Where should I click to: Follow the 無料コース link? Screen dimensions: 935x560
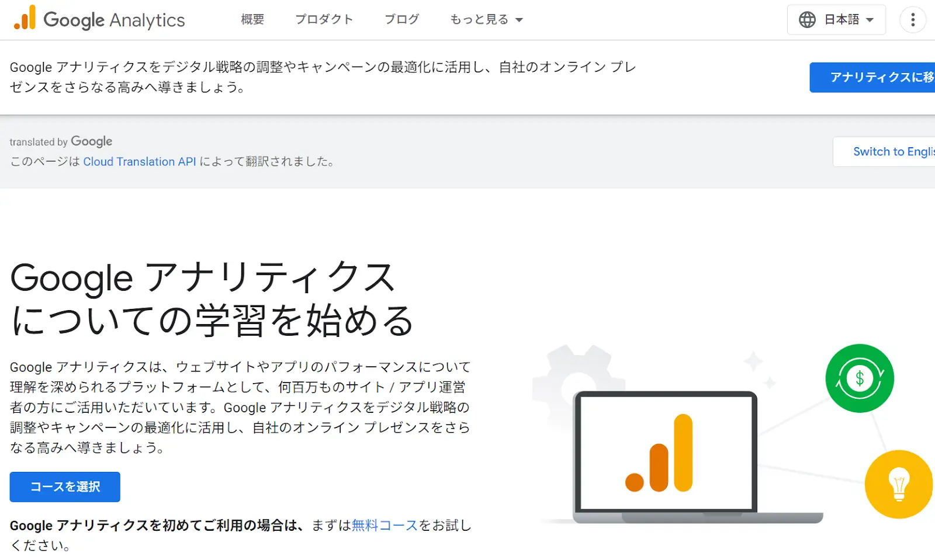(385, 526)
